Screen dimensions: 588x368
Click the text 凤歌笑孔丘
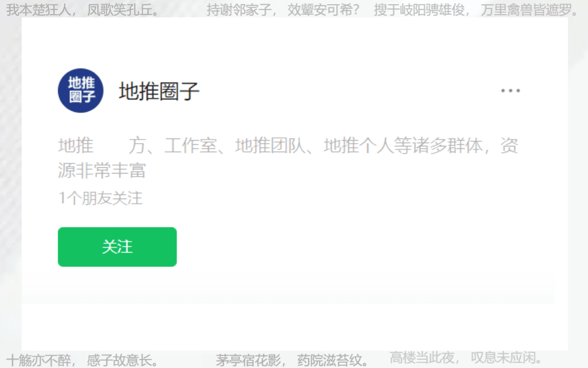(120, 10)
